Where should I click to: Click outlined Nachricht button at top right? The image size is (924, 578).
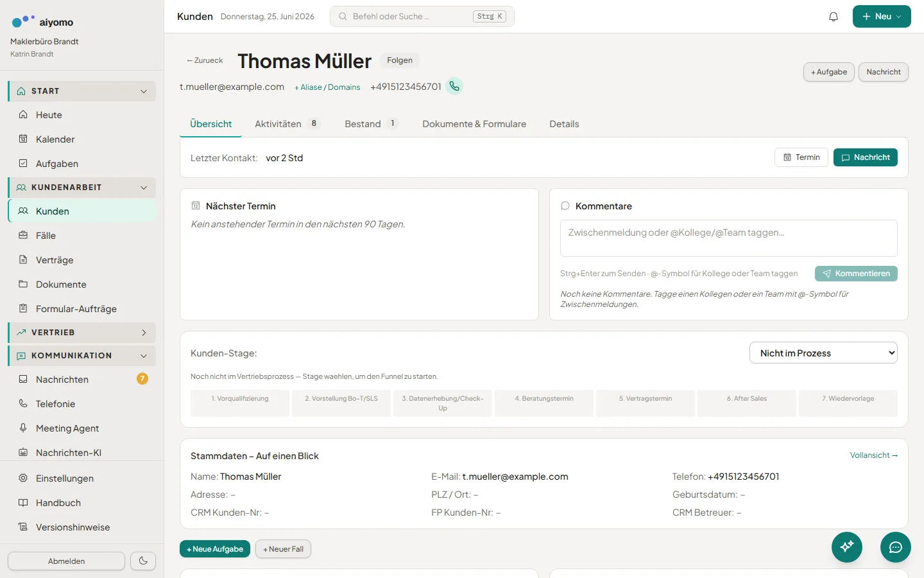(884, 72)
